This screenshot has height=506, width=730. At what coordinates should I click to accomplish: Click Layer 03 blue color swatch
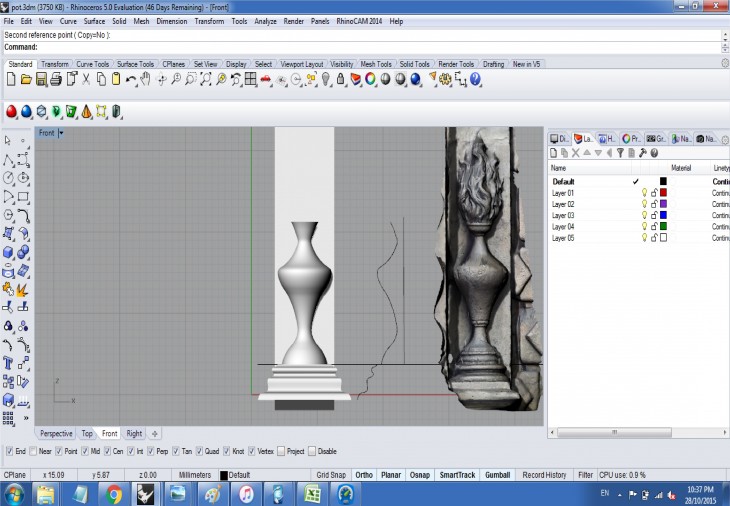(662, 215)
